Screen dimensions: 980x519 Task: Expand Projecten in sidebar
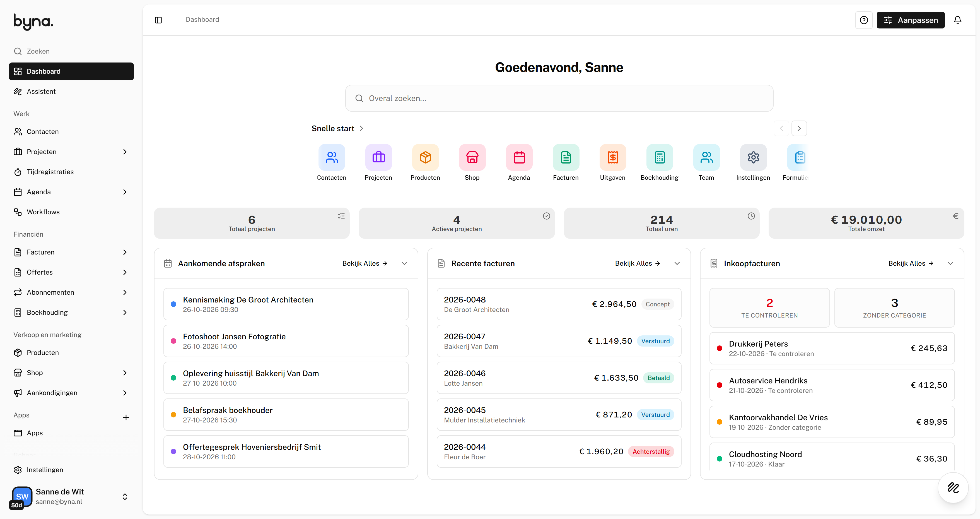tap(125, 152)
